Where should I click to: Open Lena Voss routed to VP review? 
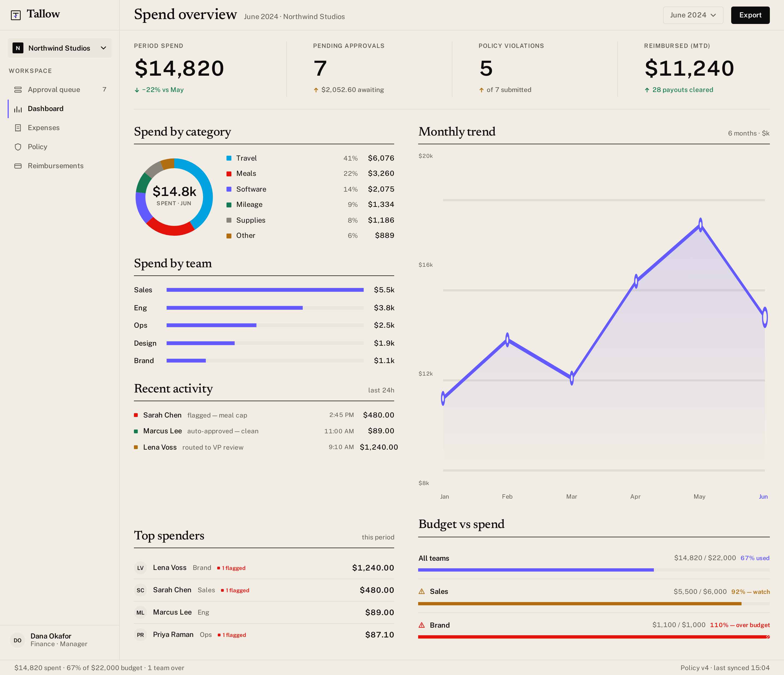click(x=266, y=447)
